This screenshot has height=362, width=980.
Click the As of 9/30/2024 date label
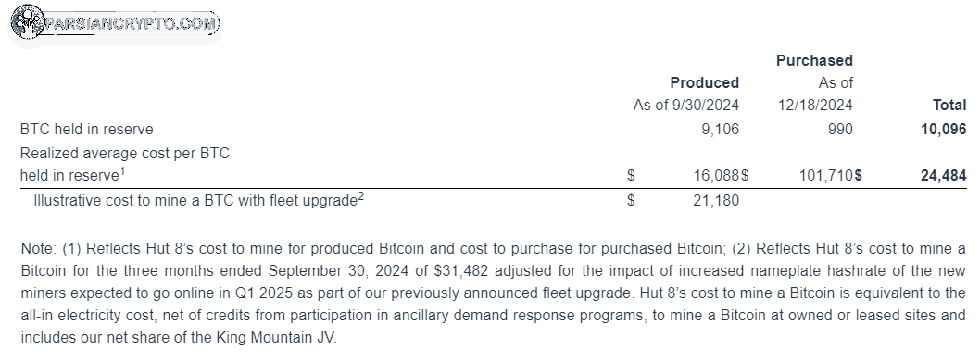(x=686, y=105)
